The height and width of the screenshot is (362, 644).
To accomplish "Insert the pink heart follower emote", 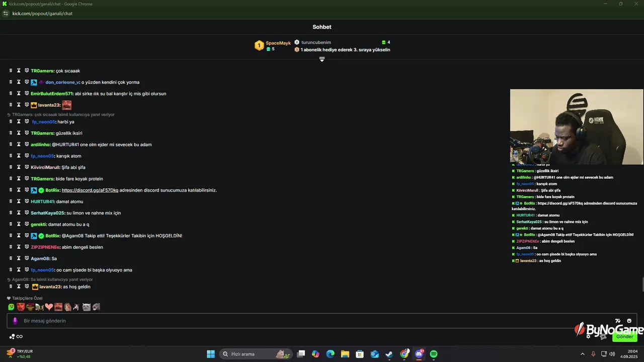I will 49,307.
